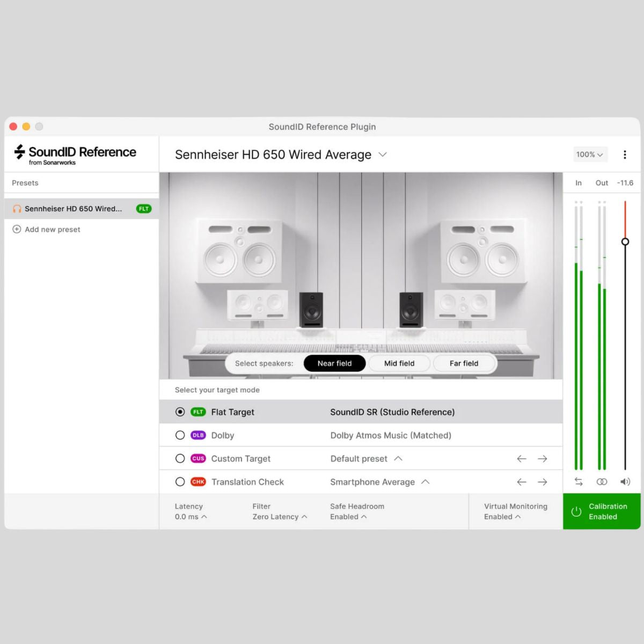Click the yellow minimize window button

tap(26, 127)
